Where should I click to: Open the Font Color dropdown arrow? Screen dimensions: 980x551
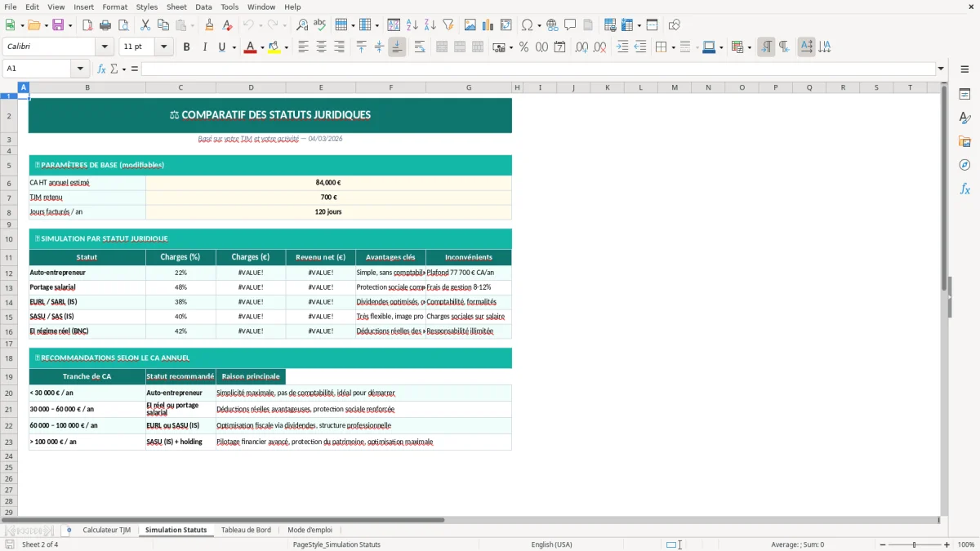point(261,47)
